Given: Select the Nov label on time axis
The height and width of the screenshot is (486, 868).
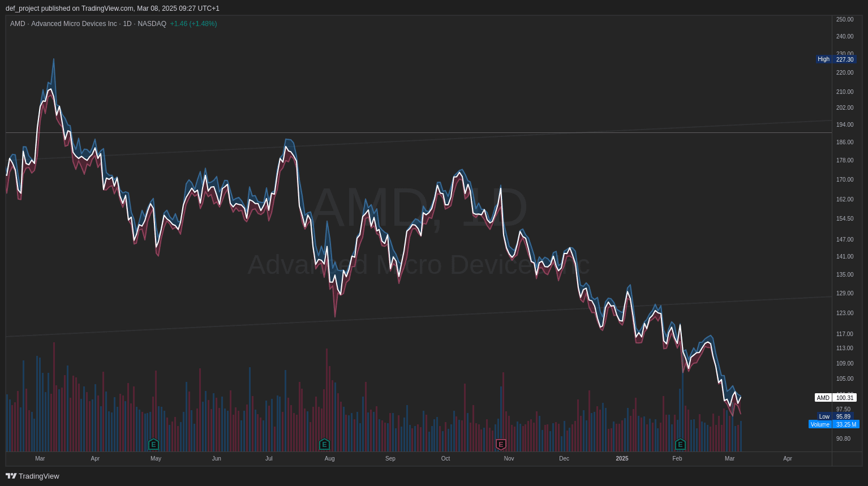Looking at the screenshot, I should pyautogui.click(x=509, y=458).
